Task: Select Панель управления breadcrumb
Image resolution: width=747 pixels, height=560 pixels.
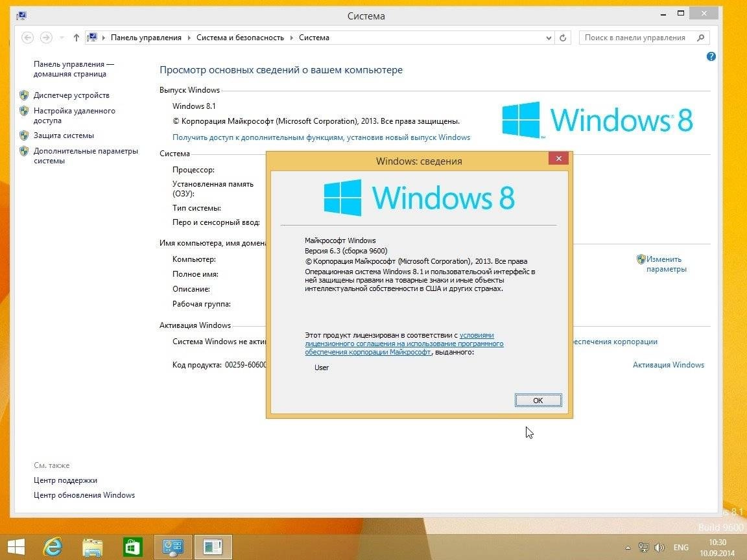Action: click(146, 38)
